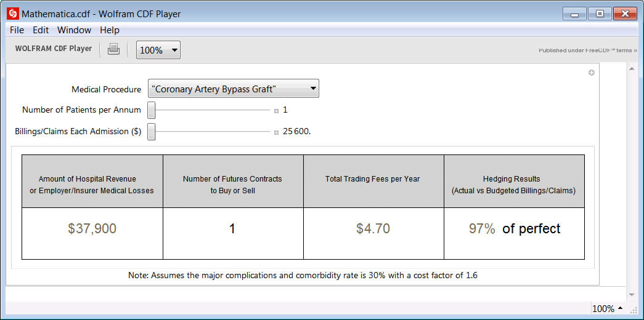Open the Medical Procedure dropdown
This screenshot has width=644, height=320.
(234, 89)
